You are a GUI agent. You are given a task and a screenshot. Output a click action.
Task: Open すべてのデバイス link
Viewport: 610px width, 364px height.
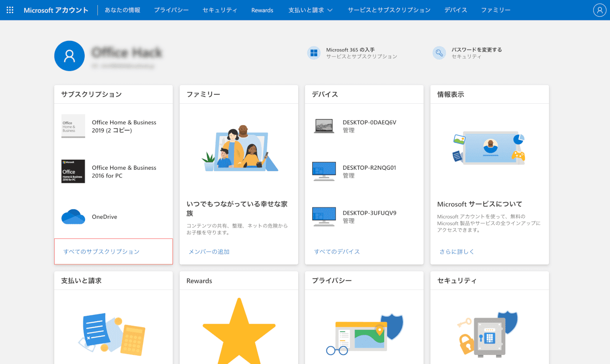(x=337, y=252)
